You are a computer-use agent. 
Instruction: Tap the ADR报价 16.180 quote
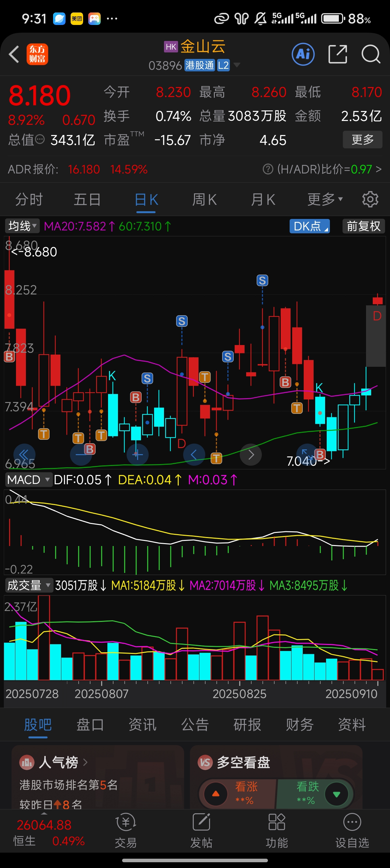[84, 169]
